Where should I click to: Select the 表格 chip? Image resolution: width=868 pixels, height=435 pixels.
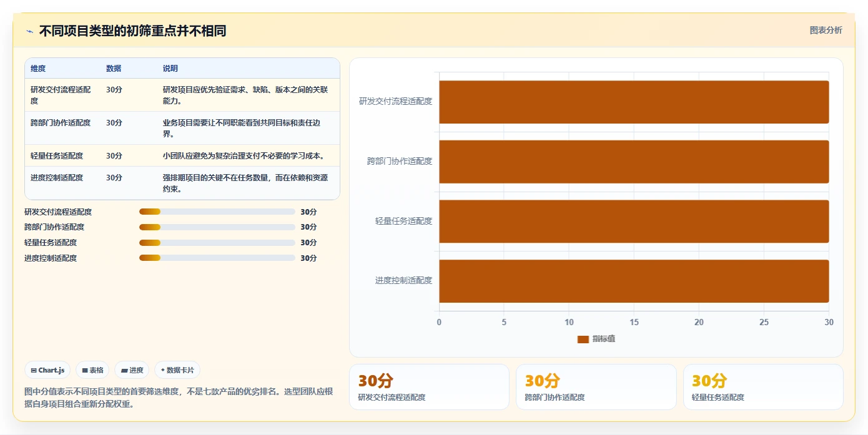[92, 370]
